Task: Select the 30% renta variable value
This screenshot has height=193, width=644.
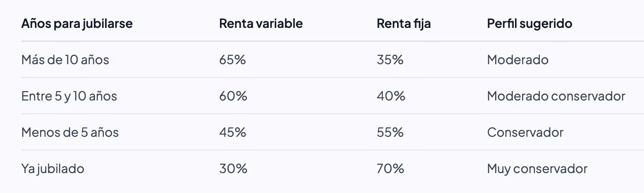Action: [233, 169]
